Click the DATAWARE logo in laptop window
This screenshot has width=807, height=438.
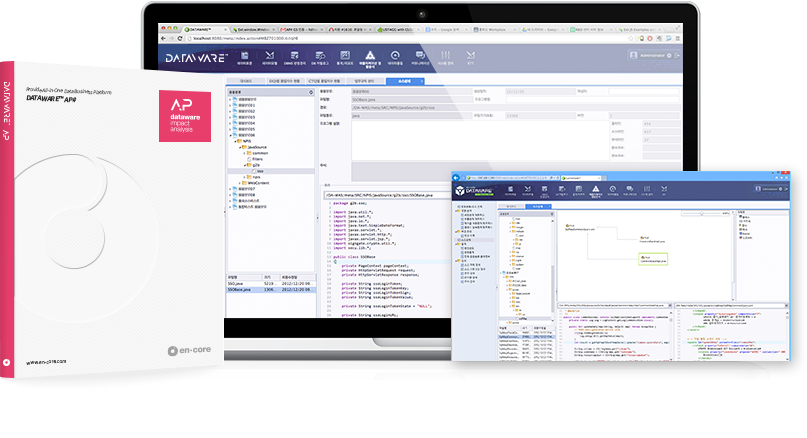pos(196,58)
